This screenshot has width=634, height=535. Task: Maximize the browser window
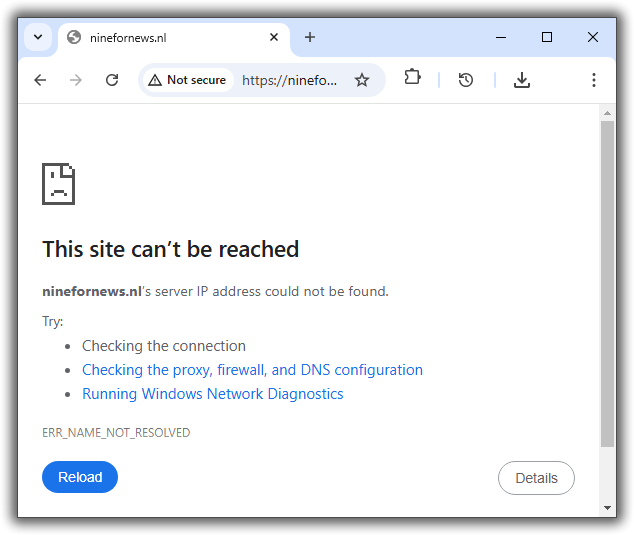[x=547, y=37]
